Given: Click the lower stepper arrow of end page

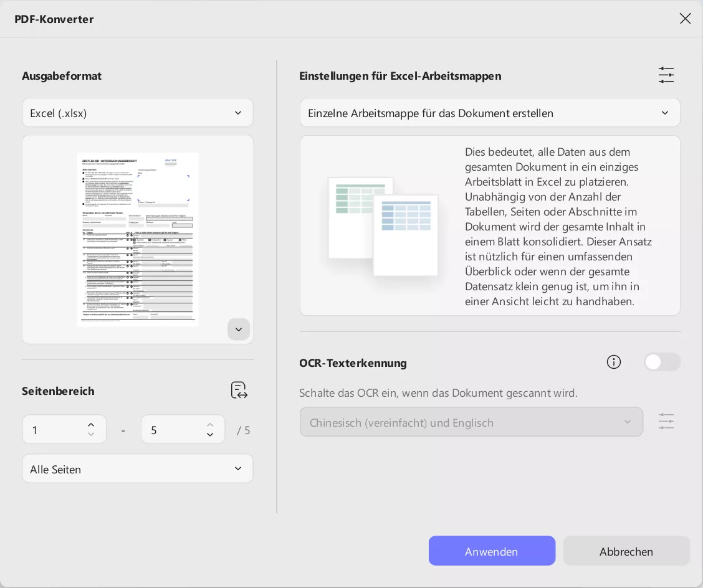Looking at the screenshot, I should click(210, 435).
